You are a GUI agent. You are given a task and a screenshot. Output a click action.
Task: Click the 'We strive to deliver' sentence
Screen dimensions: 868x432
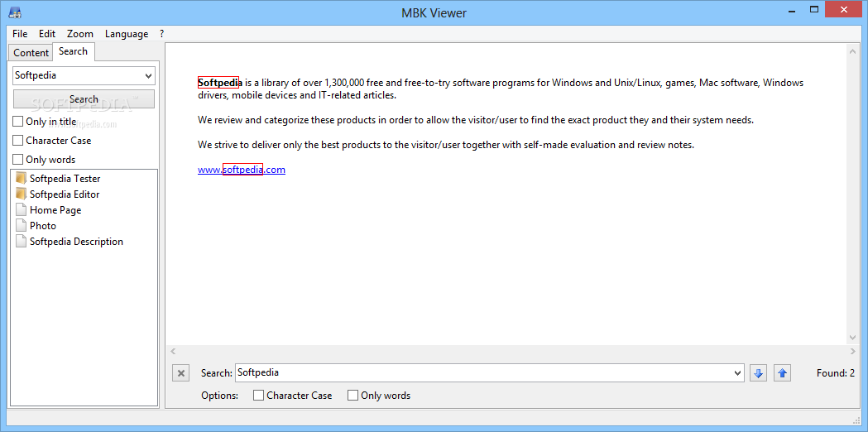pos(446,145)
